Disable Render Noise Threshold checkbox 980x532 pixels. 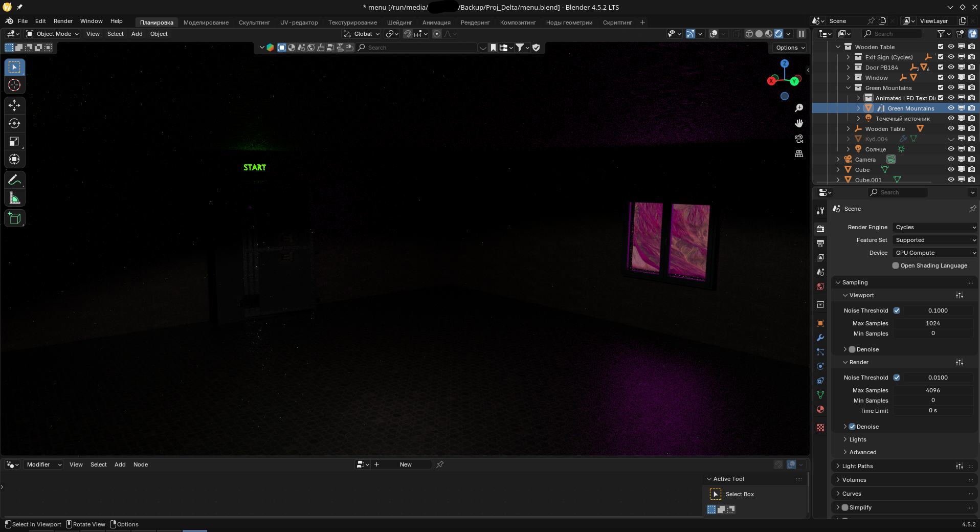pyautogui.click(x=897, y=378)
